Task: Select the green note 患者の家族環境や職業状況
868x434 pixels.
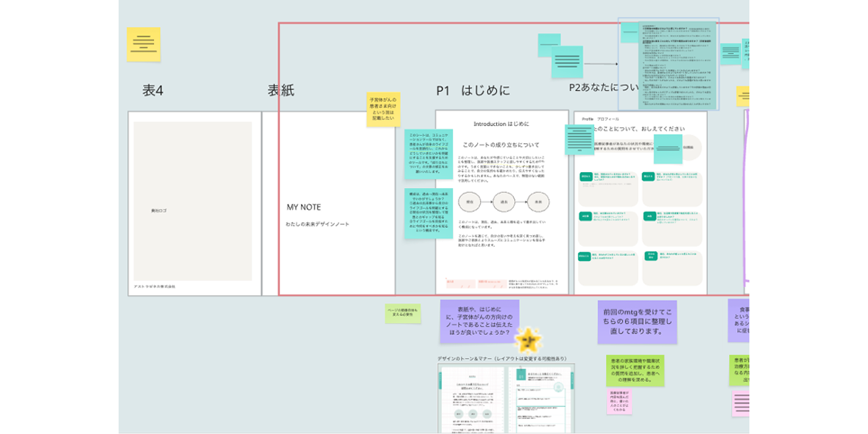Action: coord(635,370)
